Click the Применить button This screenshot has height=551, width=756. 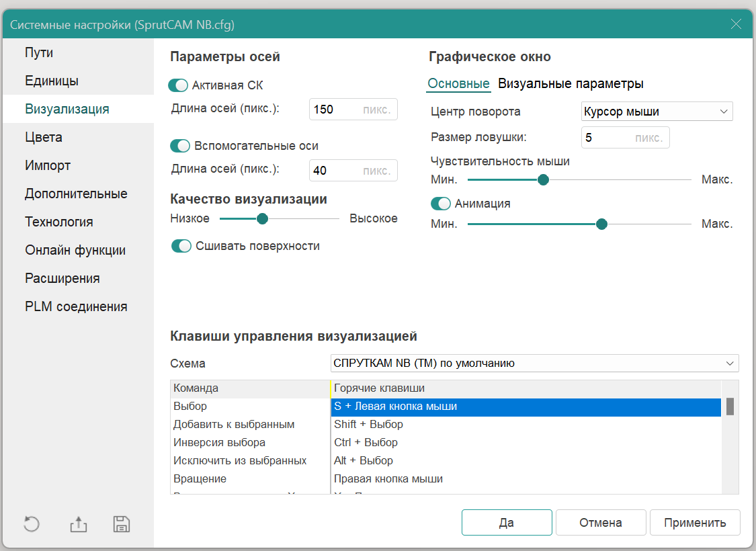coord(695,523)
